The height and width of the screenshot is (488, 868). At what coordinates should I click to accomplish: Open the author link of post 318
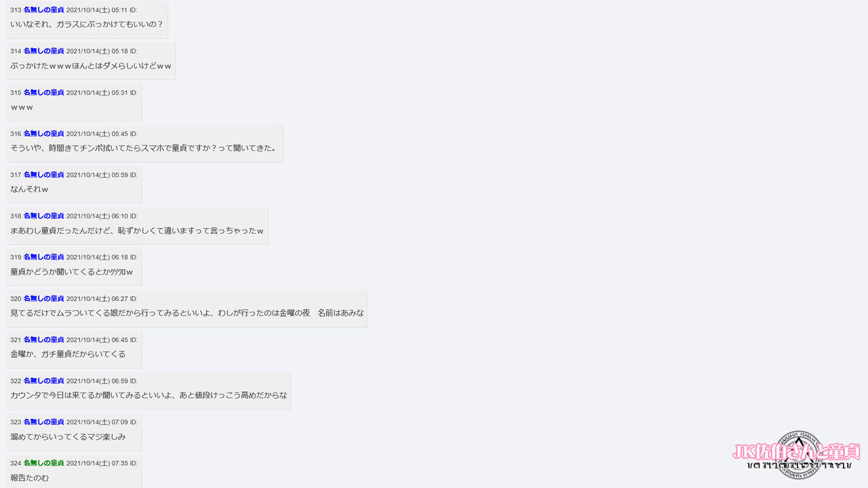pyautogui.click(x=44, y=216)
